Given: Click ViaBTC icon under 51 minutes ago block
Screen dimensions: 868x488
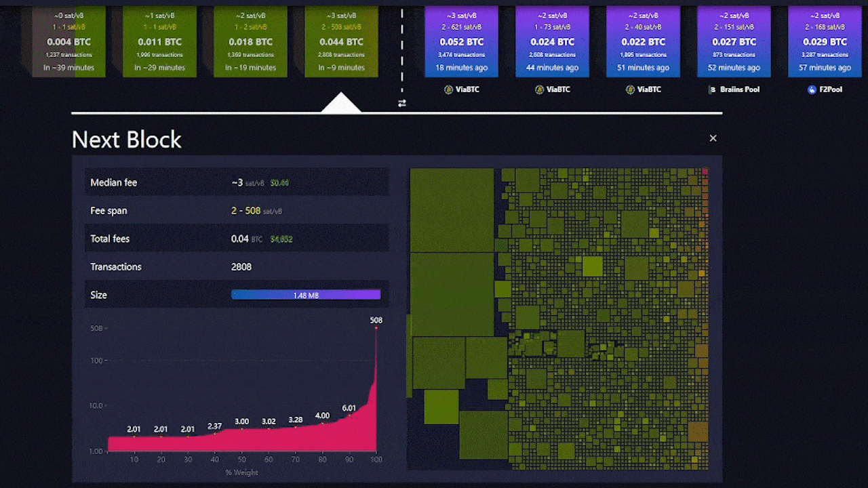Looking at the screenshot, I should pyautogui.click(x=630, y=89).
